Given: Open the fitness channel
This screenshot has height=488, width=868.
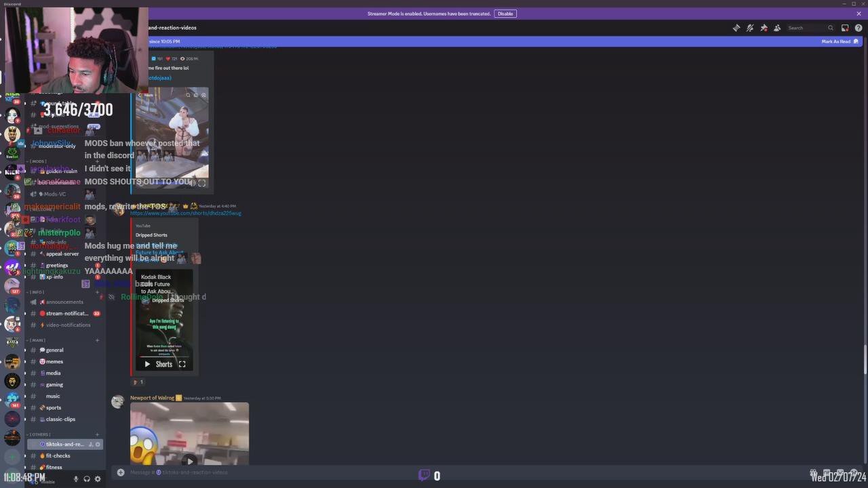Looking at the screenshot, I should tap(64, 467).
